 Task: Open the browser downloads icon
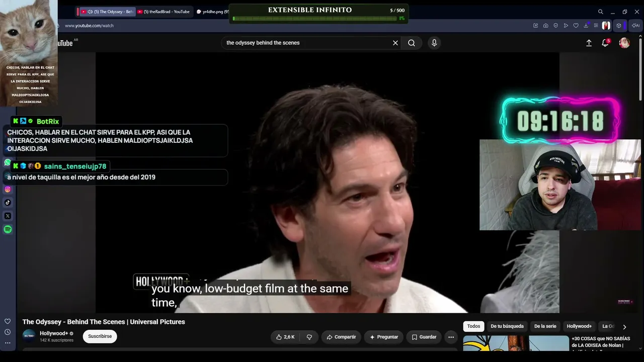tap(586, 26)
